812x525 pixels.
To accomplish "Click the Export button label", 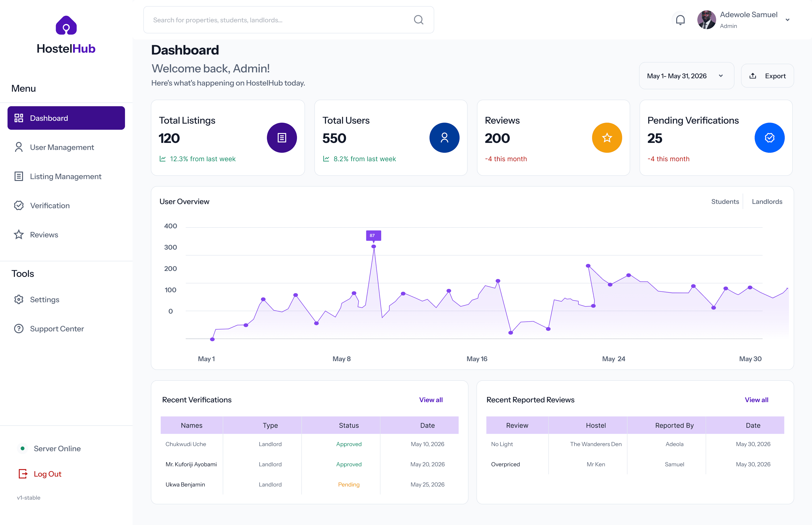I will click(x=775, y=76).
